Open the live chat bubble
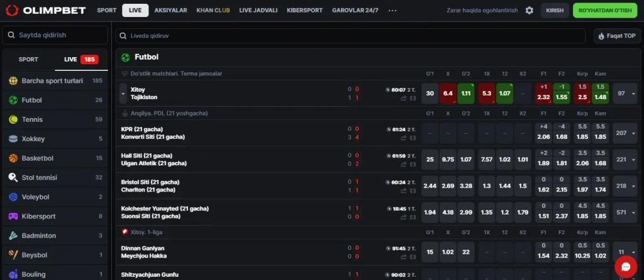 [626, 266]
